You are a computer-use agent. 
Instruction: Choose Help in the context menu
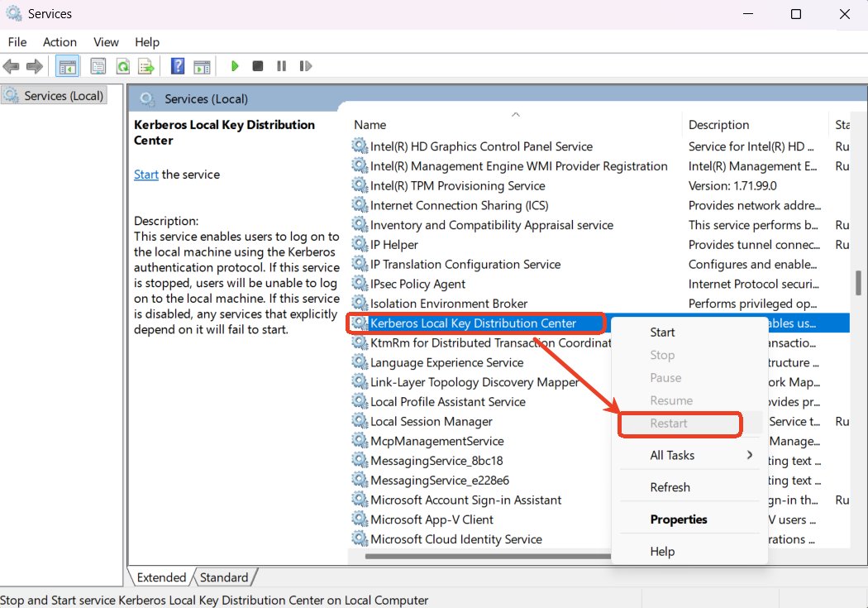(x=662, y=552)
